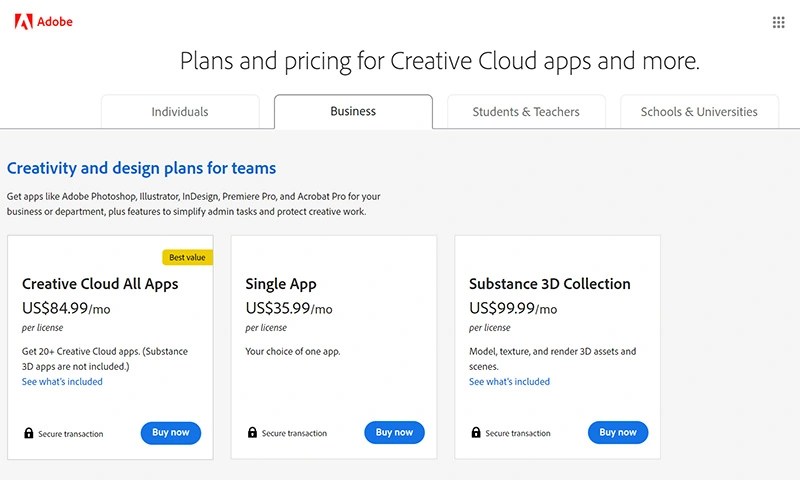The image size is (800, 480).
Task: Click the lock icon in All Apps card
Action: (x=28, y=433)
